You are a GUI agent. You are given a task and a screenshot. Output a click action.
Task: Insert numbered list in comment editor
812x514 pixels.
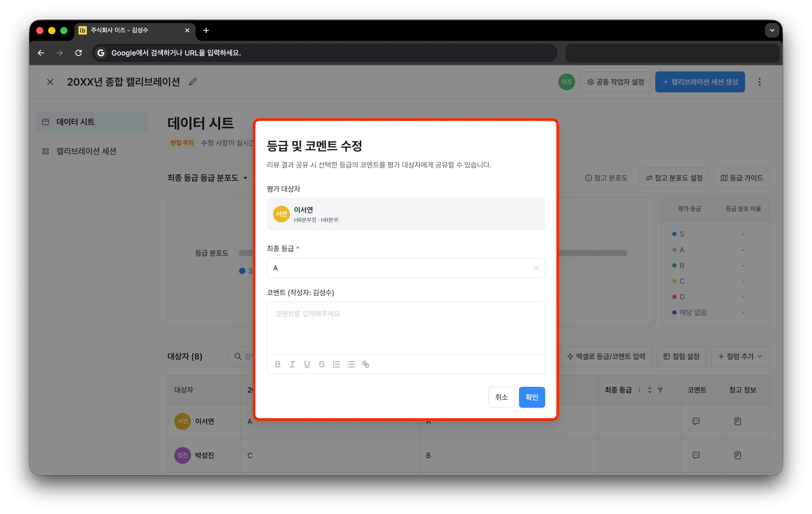click(336, 364)
